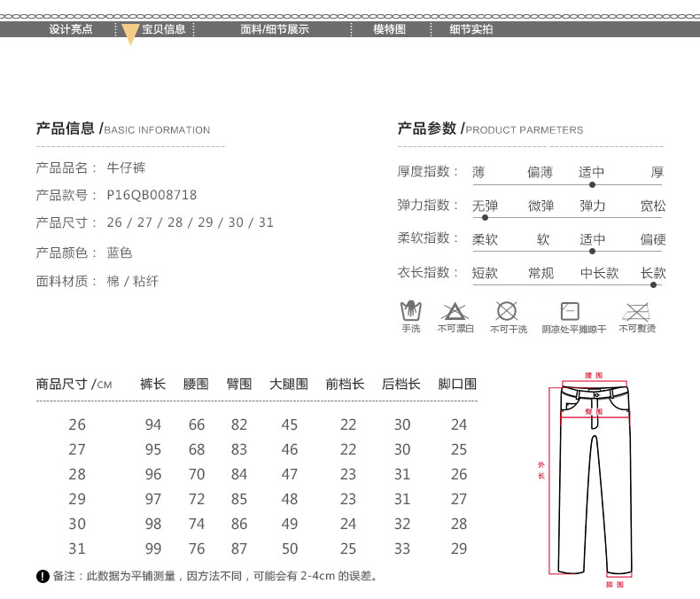
Task: Click size 27 row label
Action: coord(77,449)
